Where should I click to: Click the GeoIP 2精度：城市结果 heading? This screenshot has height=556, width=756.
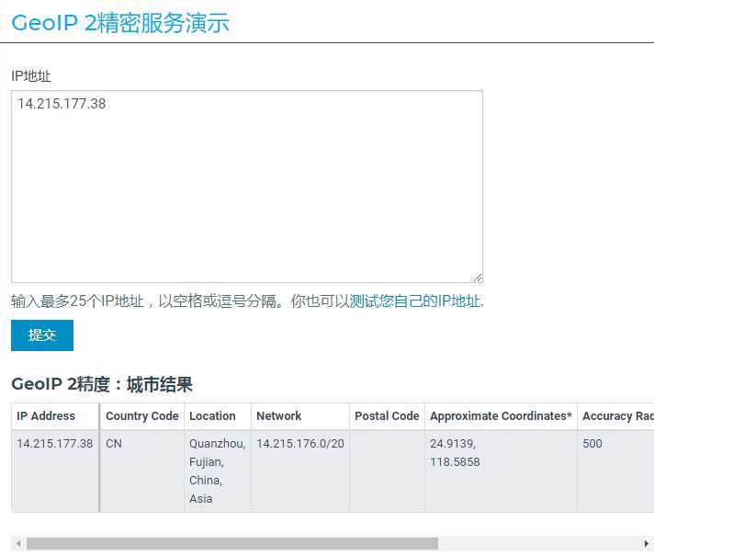pos(102,384)
